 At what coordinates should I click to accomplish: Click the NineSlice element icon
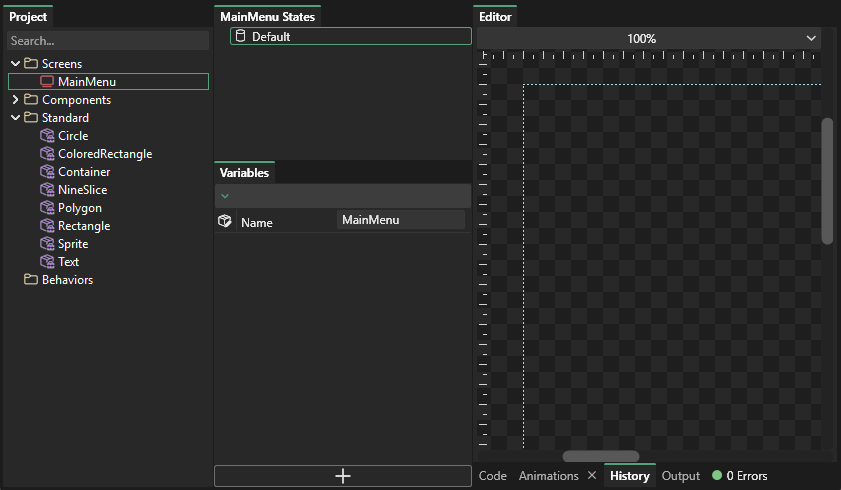click(x=47, y=190)
